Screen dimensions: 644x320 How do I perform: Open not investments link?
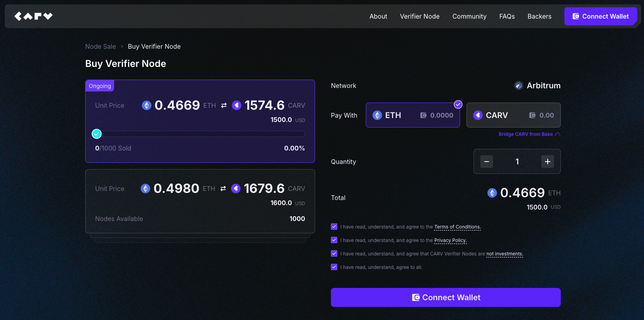coord(505,254)
